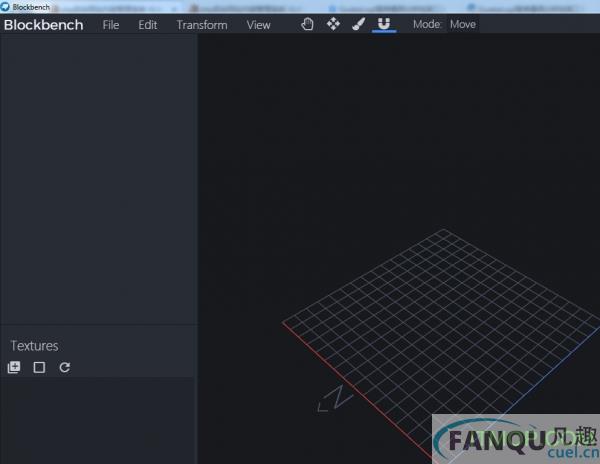Open the View menu

(258, 25)
